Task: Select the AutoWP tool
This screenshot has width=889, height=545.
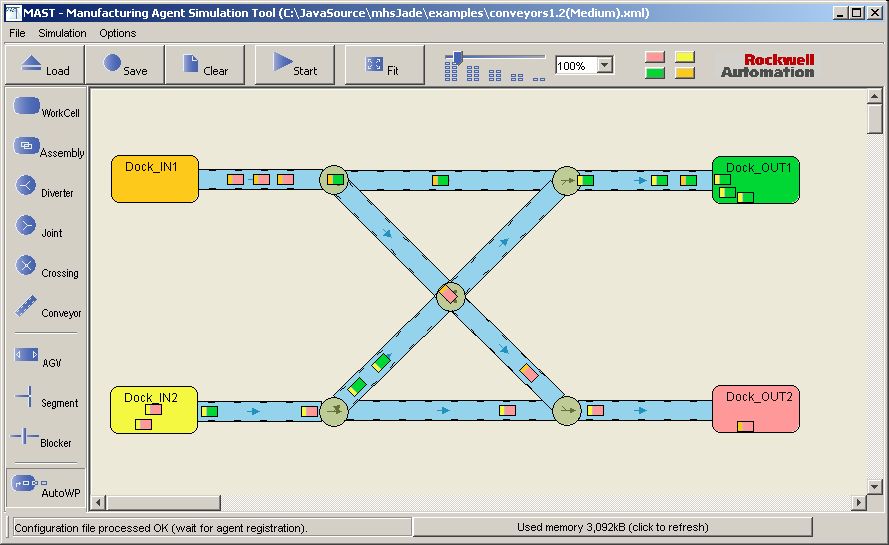Action: point(46,487)
